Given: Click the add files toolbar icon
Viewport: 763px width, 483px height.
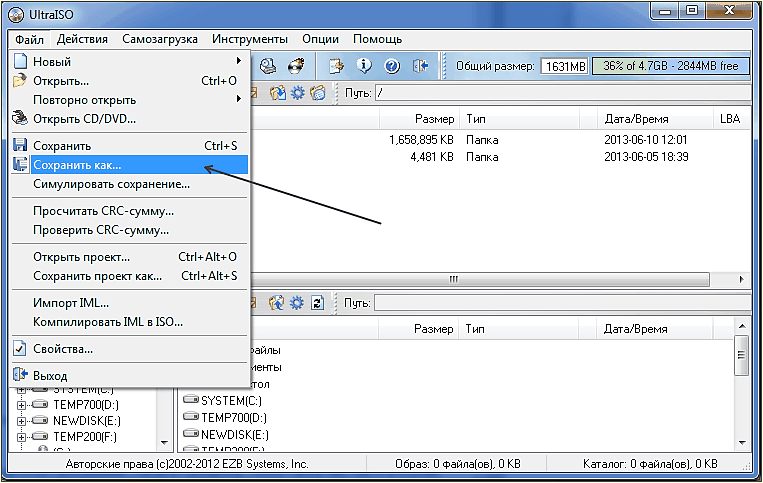Looking at the screenshot, I should point(336,66).
